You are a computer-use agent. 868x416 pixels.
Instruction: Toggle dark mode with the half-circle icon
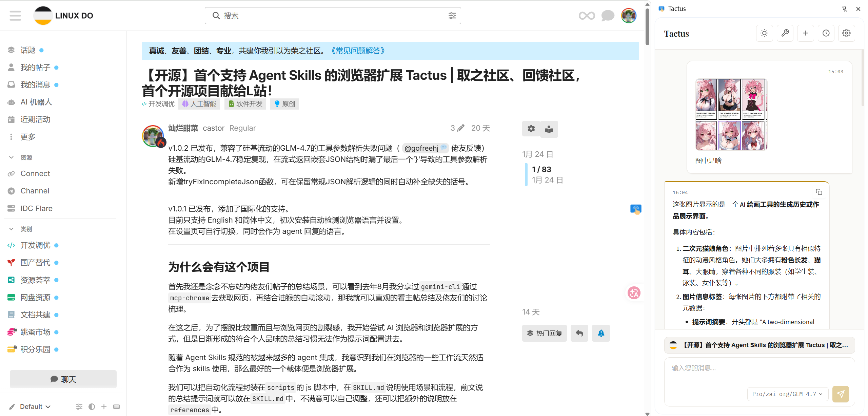tap(92, 406)
